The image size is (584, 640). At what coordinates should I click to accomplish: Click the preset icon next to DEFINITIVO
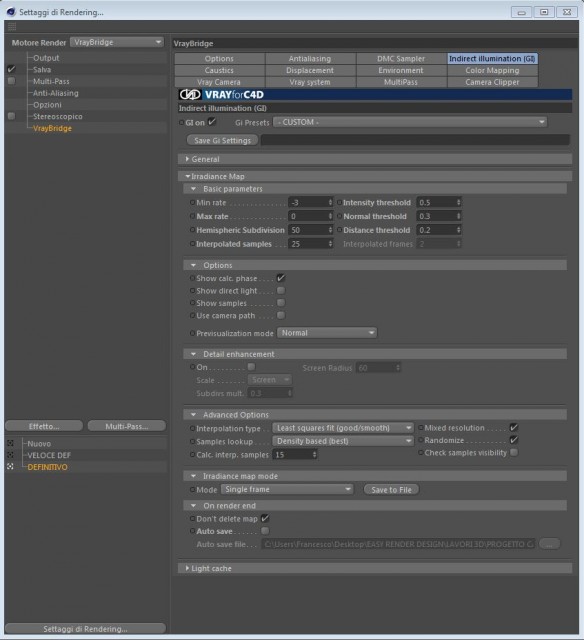[11, 467]
